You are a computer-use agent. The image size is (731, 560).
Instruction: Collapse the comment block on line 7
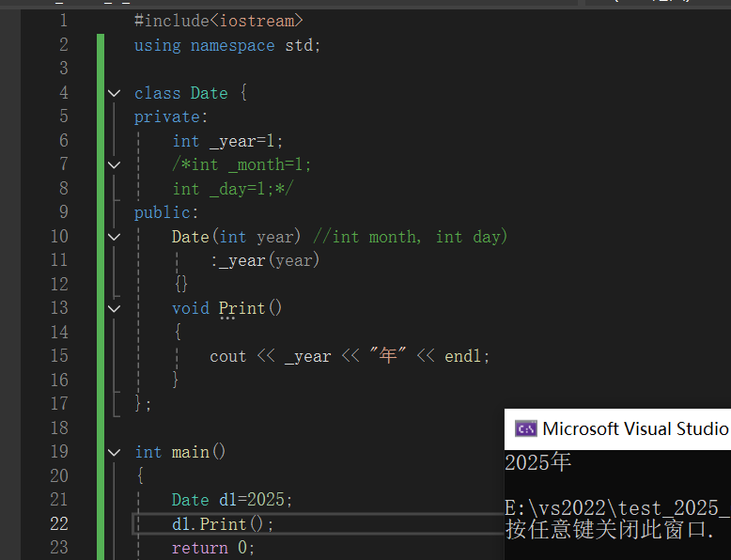[x=115, y=164]
